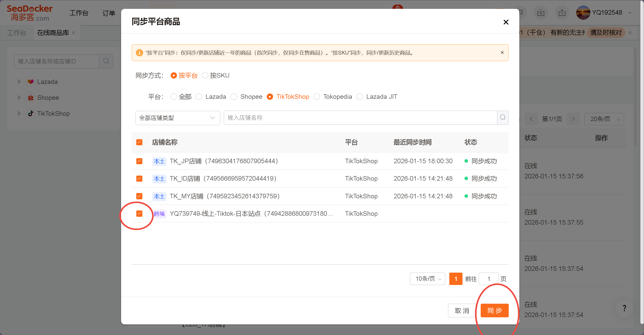
Task: Choose the Shopee platform radio button
Action: pyautogui.click(x=234, y=97)
